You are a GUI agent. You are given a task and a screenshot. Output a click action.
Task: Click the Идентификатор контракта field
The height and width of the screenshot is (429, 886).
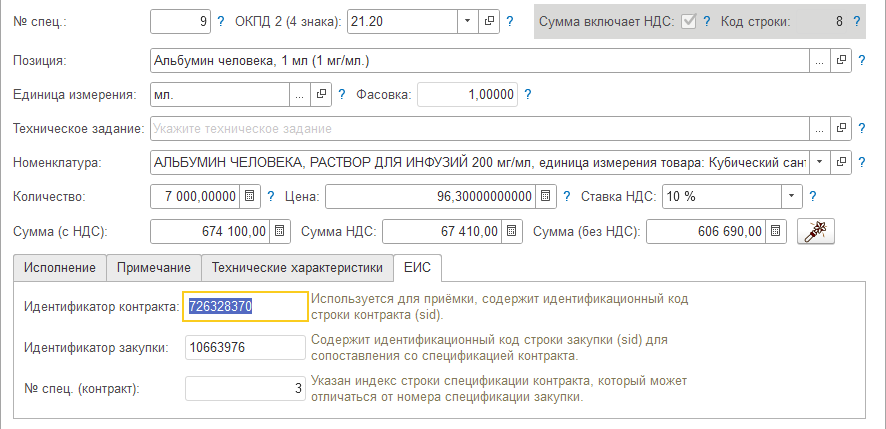tap(245, 306)
